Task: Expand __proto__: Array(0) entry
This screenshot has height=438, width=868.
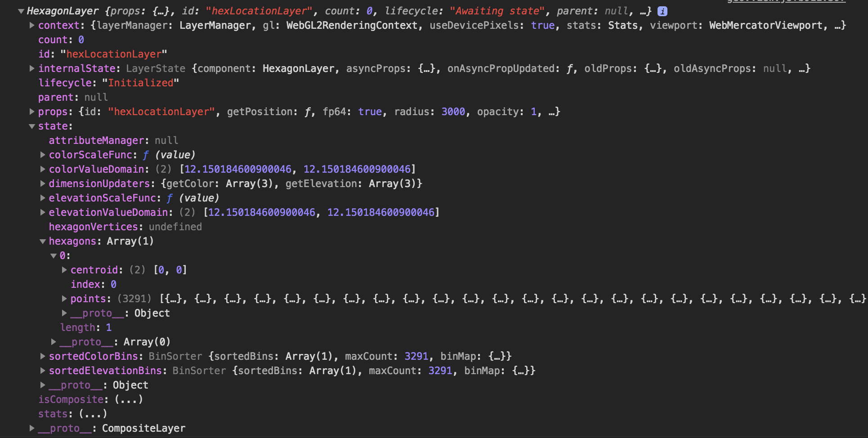Action: 54,342
